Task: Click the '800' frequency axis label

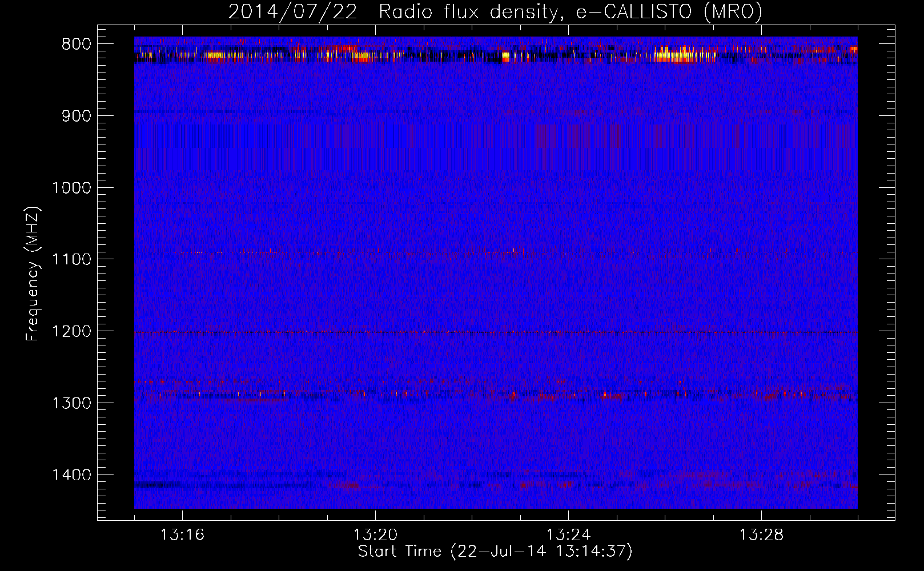Action: click(77, 44)
